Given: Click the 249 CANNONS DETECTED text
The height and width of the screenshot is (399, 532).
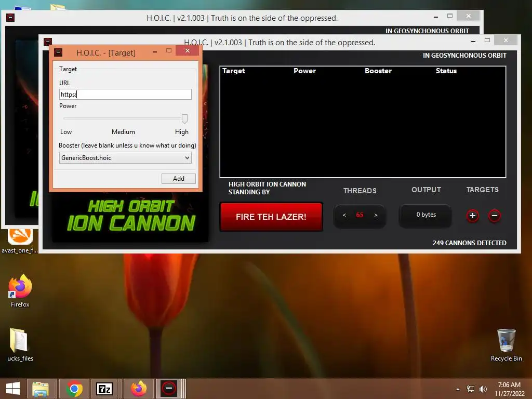Looking at the screenshot, I should [469, 243].
